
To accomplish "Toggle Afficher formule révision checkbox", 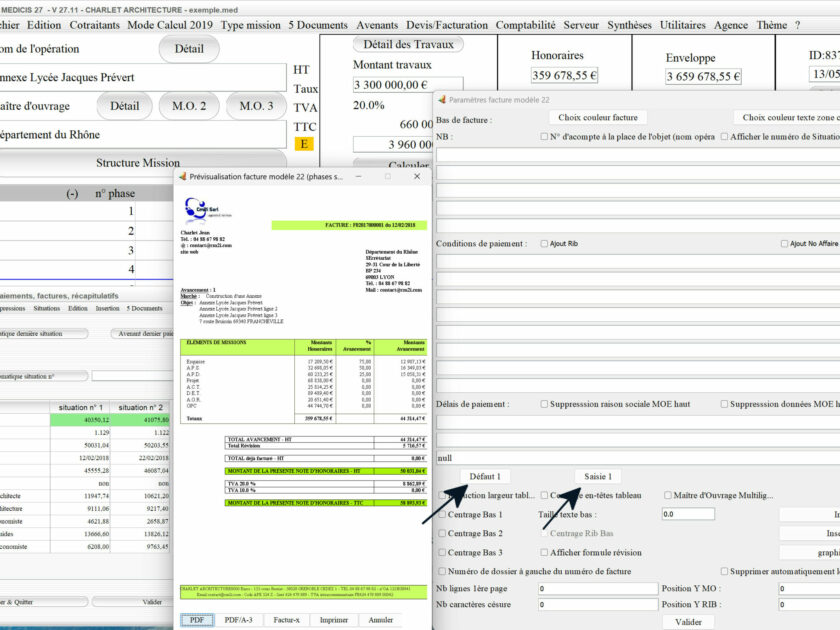I will tap(544, 552).
